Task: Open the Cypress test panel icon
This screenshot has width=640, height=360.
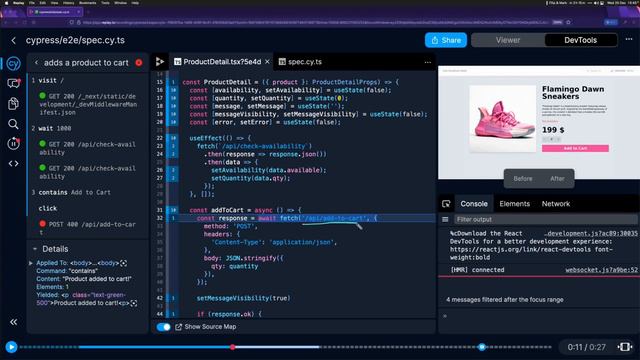Action: tap(13, 64)
